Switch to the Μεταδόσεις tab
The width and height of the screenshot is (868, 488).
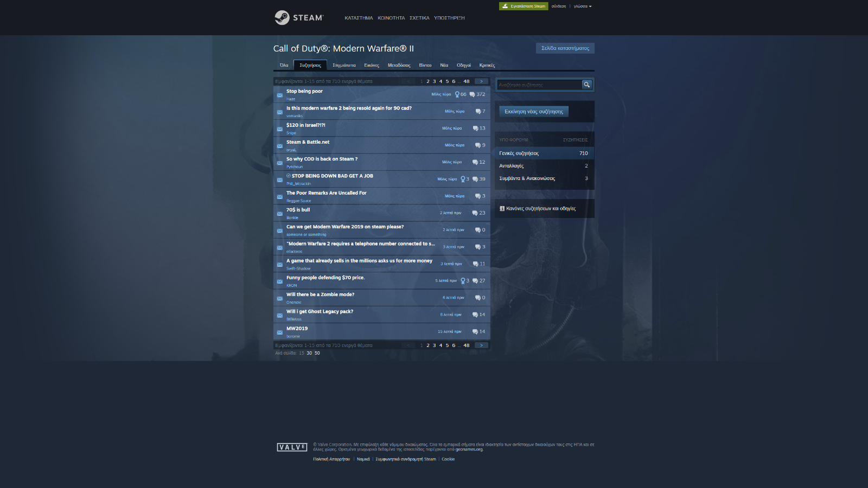399,65
